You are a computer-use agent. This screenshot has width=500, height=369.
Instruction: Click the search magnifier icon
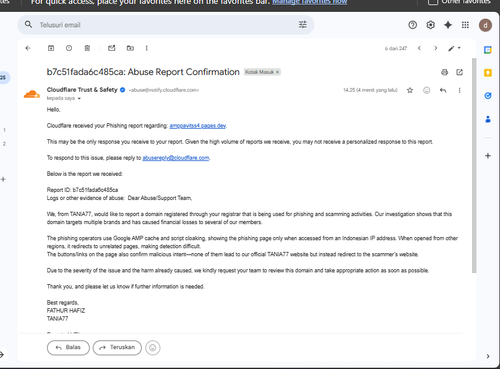click(29, 25)
